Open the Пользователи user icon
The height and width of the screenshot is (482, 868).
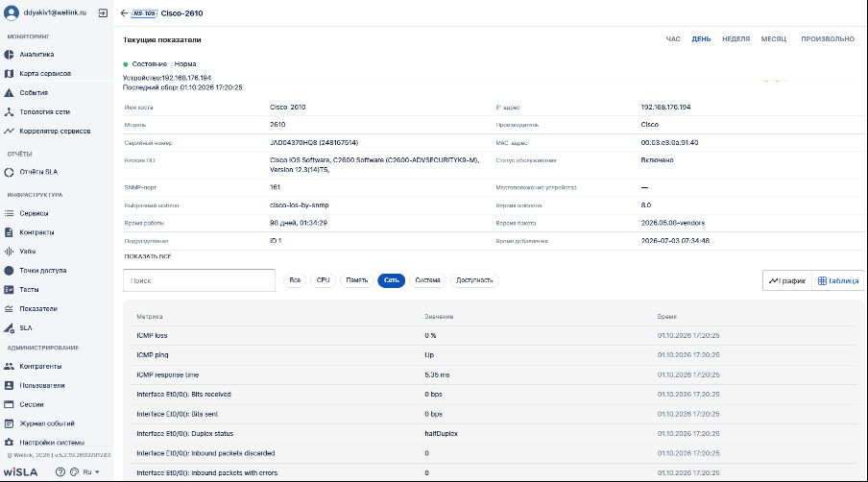point(9,385)
